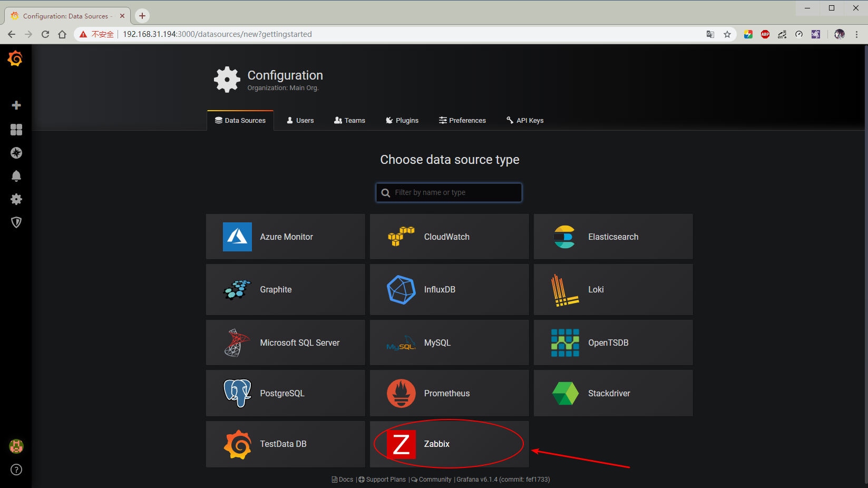
Task: Select the Azure Monitor logo icon
Action: point(237,237)
